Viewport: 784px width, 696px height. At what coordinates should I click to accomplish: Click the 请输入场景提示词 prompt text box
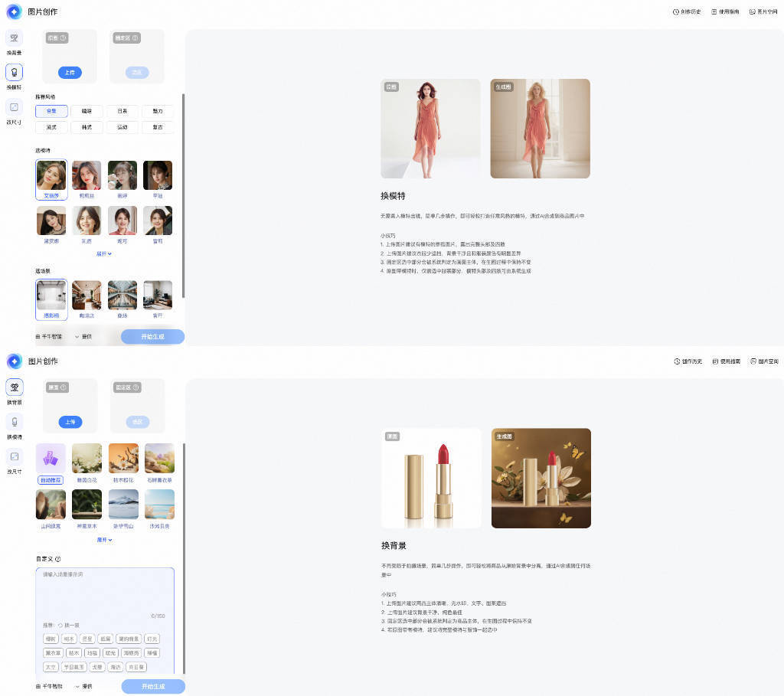pyautogui.click(x=104, y=590)
